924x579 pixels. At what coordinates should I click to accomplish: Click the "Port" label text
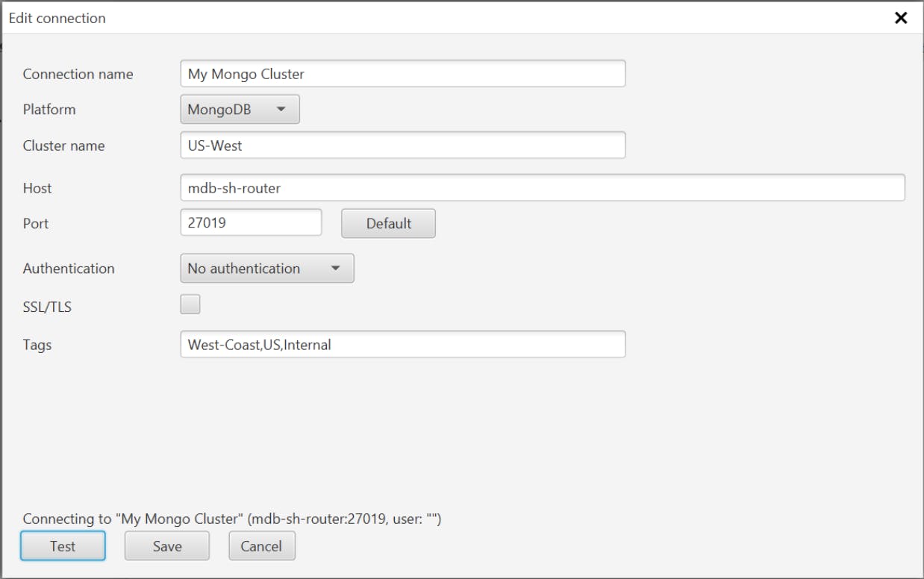point(36,223)
